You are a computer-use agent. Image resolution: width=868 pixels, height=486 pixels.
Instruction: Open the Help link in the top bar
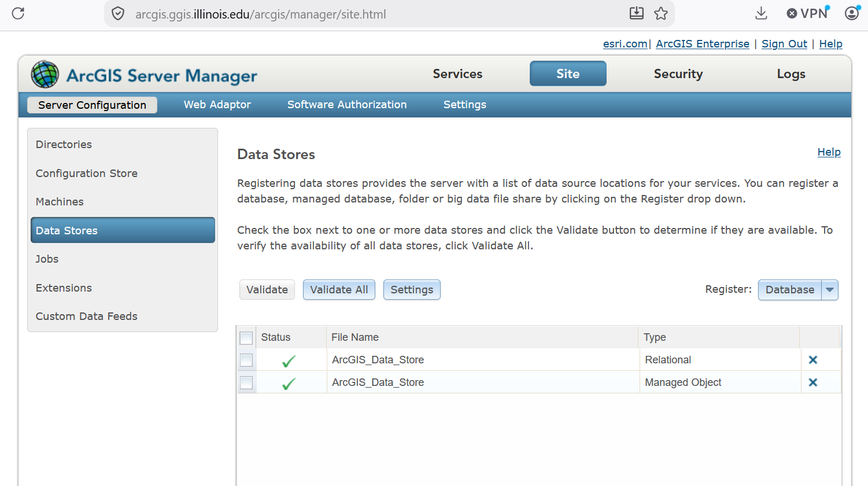point(831,44)
